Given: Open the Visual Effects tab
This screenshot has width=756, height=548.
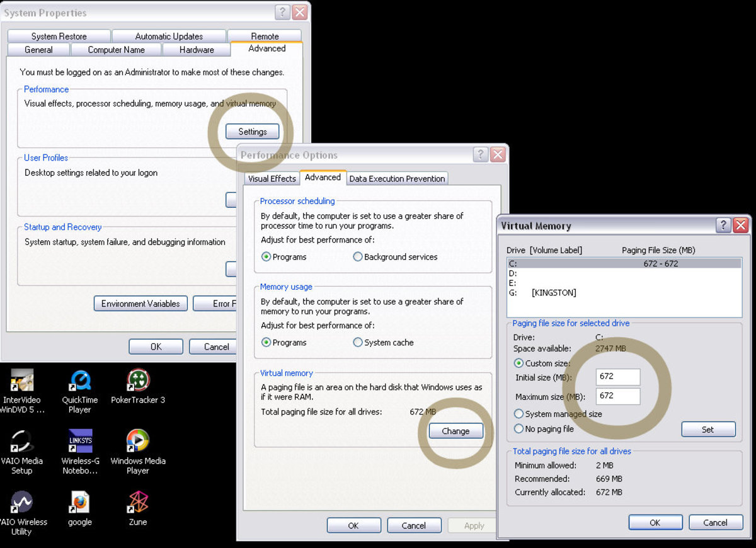Looking at the screenshot, I should coord(271,178).
